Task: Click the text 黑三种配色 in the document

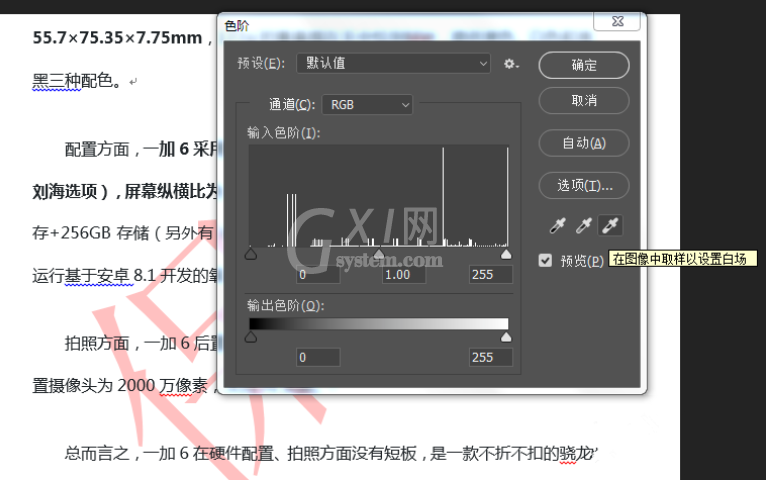Action: tap(72, 81)
